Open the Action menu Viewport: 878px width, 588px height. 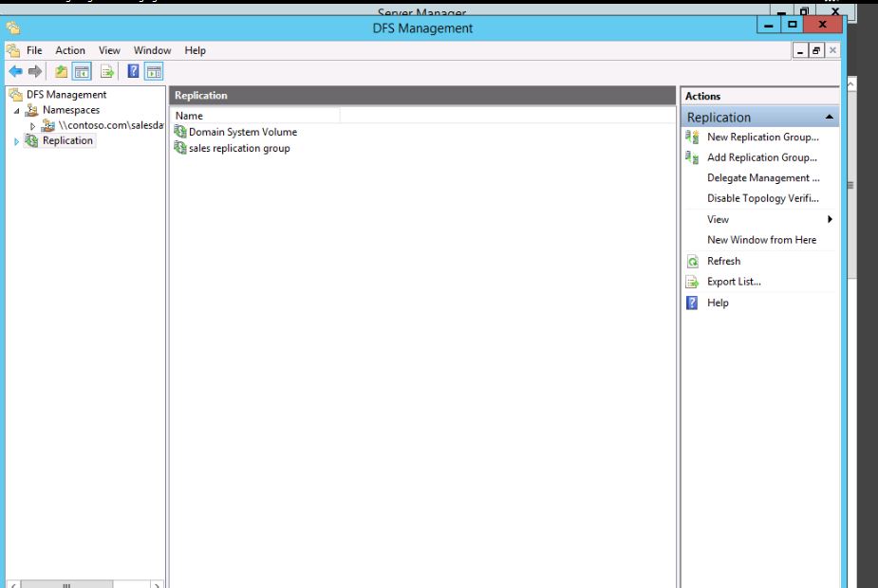69,50
